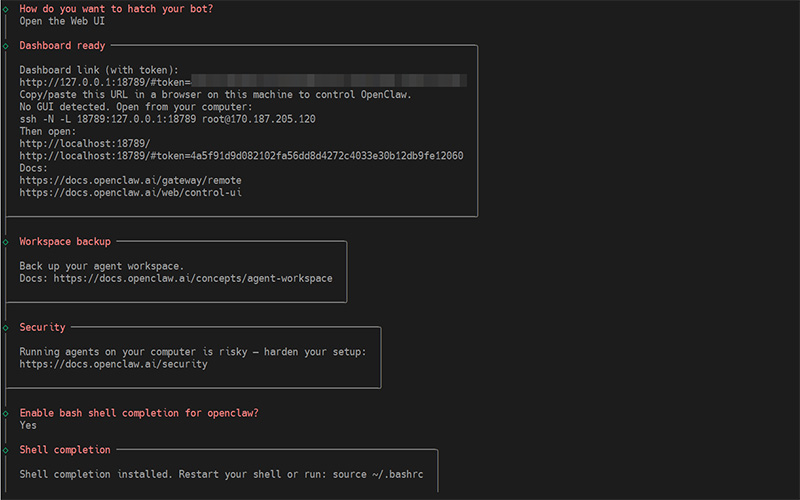Viewport: 800px width, 500px height.
Task: Click the diamond marker next to Dashboard ready
Action: 6,46
